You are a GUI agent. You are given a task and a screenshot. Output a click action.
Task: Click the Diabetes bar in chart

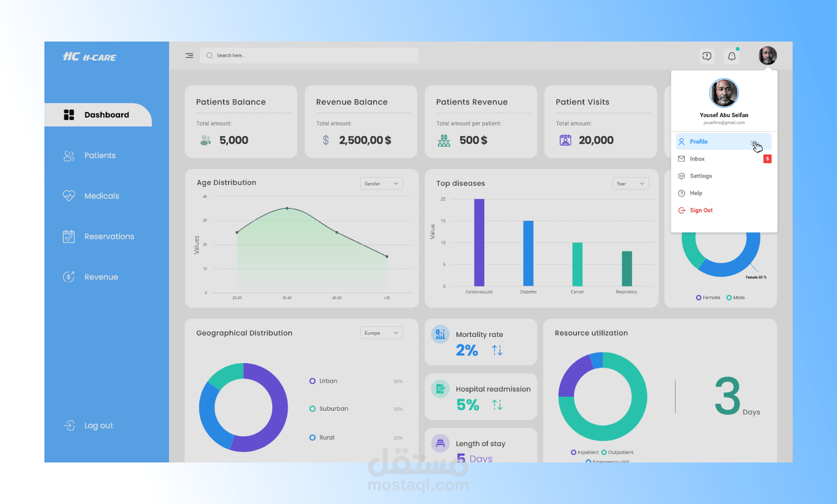(528, 253)
